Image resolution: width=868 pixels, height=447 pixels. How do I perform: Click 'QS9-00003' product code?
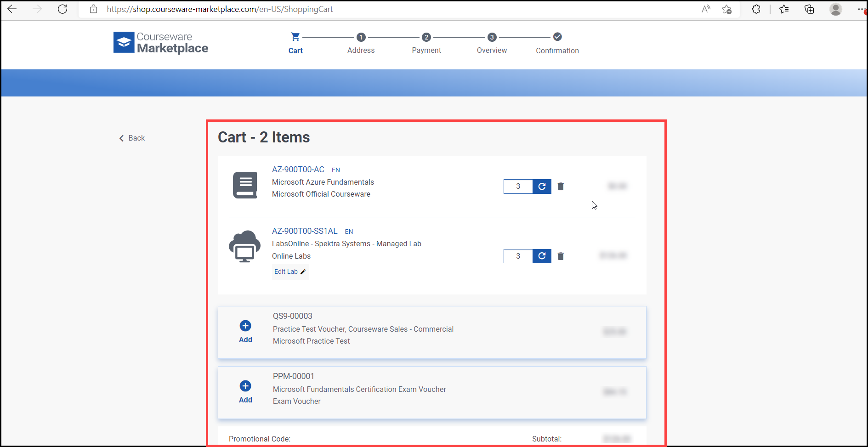click(293, 316)
